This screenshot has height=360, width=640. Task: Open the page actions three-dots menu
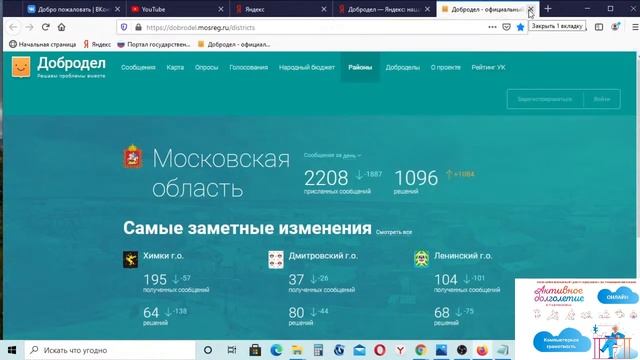point(492,27)
